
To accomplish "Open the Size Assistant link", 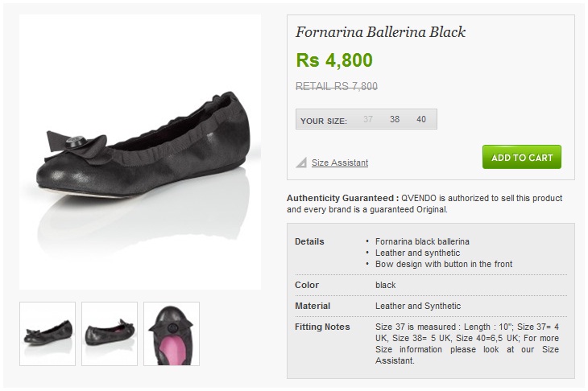I will 340,163.
